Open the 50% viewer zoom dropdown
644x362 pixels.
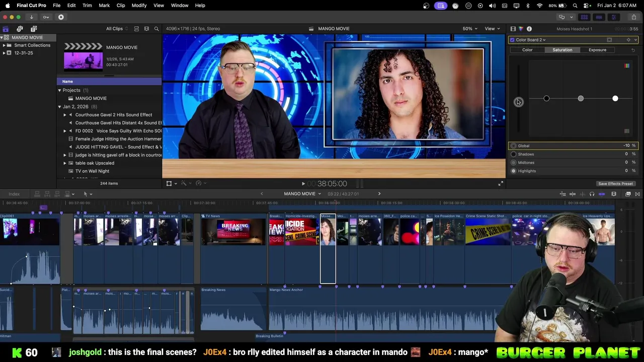coord(470,29)
